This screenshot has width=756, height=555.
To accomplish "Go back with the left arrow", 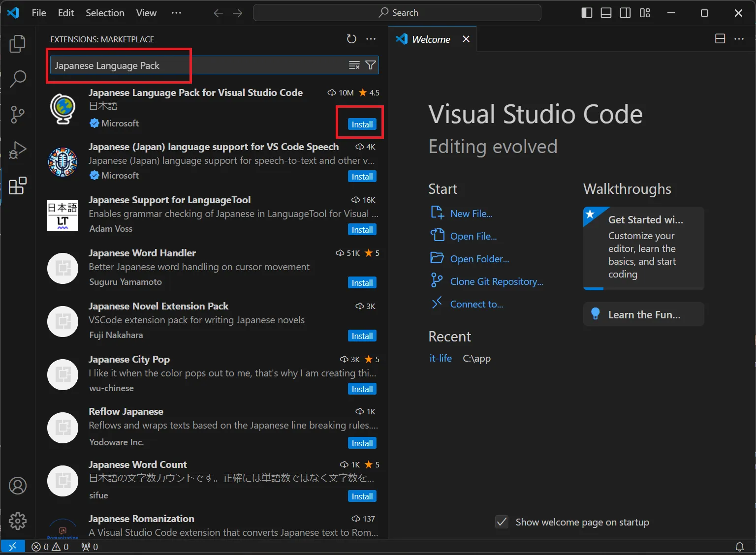I will (219, 13).
